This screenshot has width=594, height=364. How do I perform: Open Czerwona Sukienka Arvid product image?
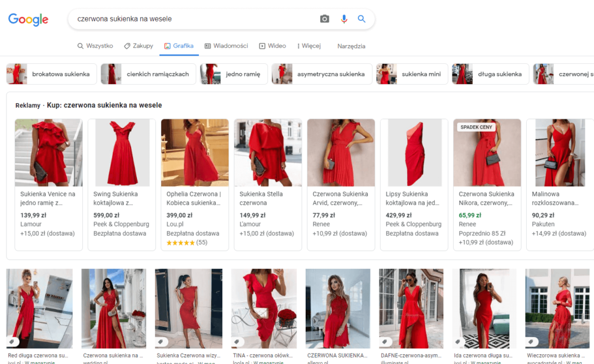(341, 152)
